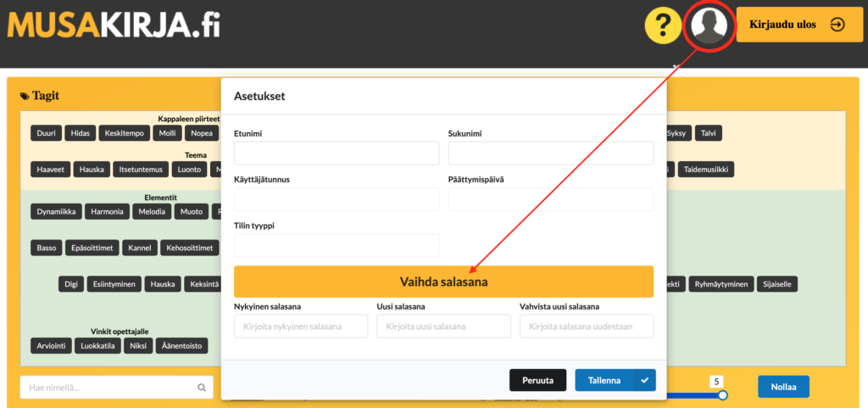Viewport: 868px width, 408px height.
Task: Click the Sukunimi input field
Action: [550, 154]
